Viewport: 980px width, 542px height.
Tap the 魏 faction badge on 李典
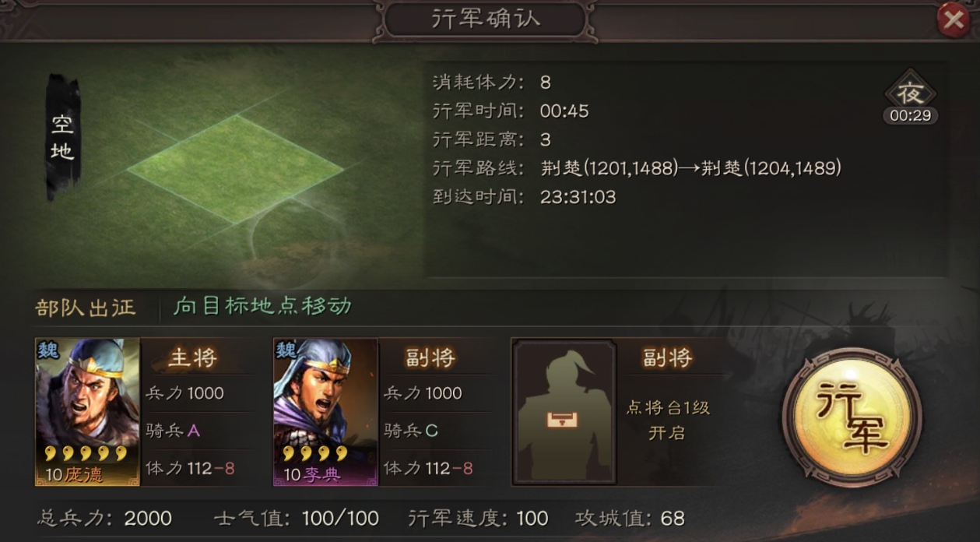click(x=286, y=350)
